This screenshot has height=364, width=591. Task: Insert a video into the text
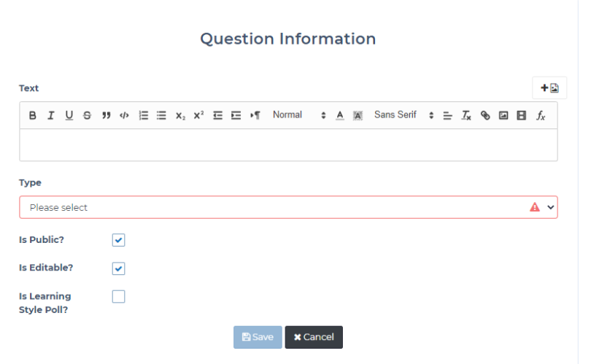click(x=522, y=115)
